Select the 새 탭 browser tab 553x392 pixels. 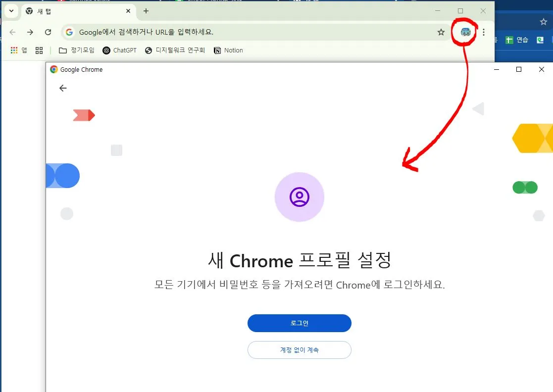click(78, 11)
